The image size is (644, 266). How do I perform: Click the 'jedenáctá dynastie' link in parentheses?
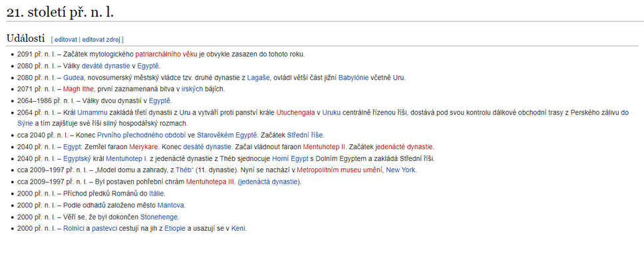[x=269, y=182]
